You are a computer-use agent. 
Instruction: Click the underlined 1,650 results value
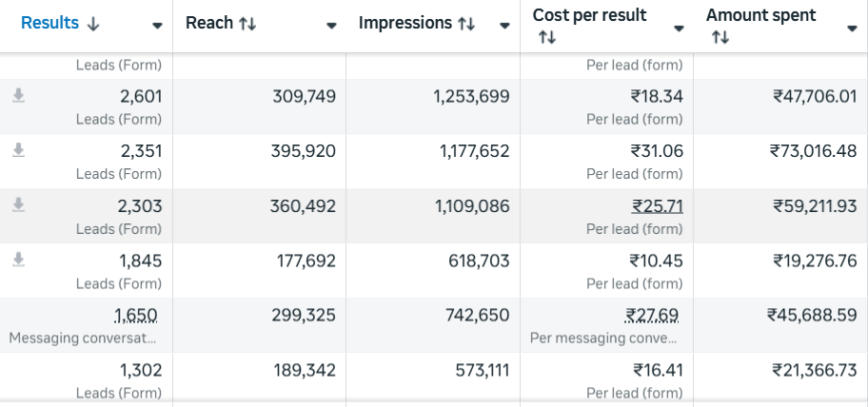click(x=135, y=315)
